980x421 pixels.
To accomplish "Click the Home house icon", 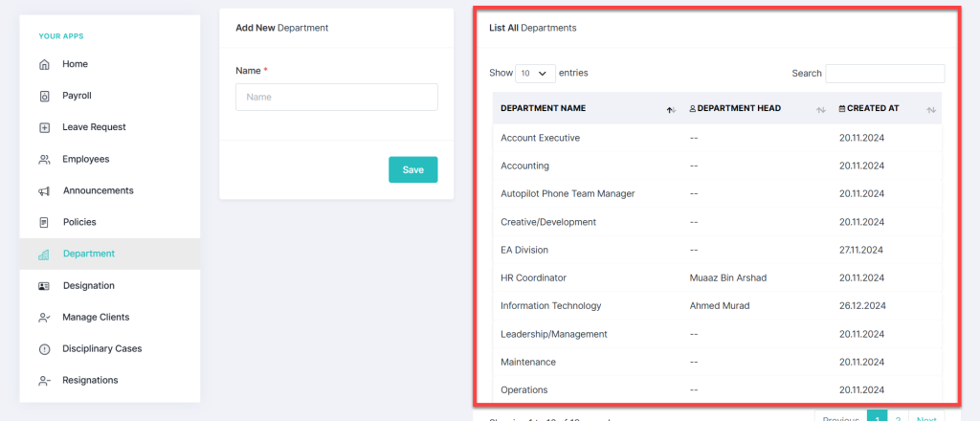I will point(44,64).
